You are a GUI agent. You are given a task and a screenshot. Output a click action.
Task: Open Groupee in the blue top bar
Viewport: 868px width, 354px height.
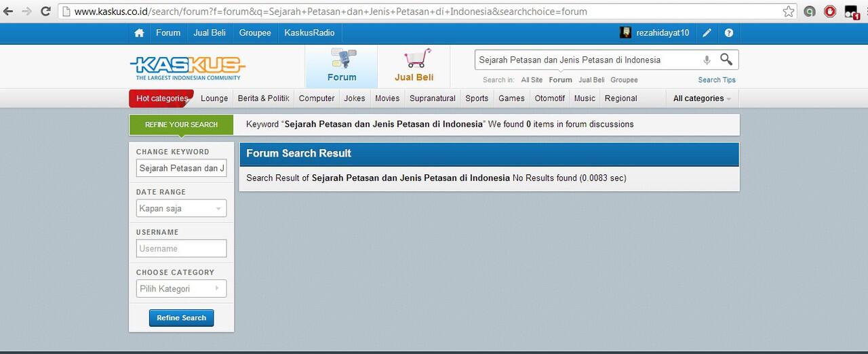pyautogui.click(x=255, y=33)
